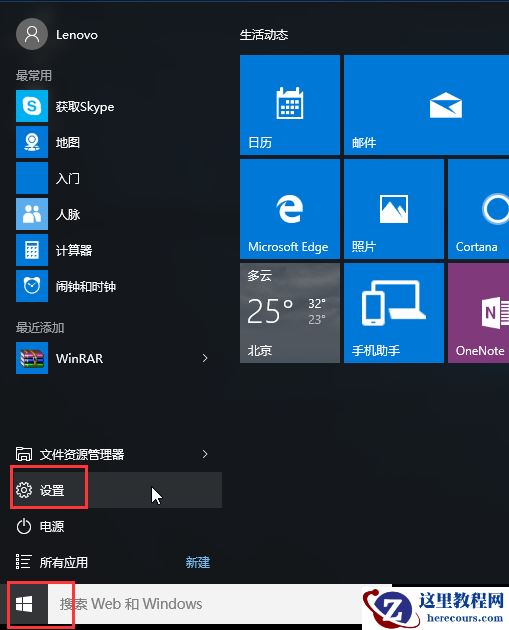This screenshot has height=630, width=509.
Task: Click the All apps list icon
Action: 23,562
